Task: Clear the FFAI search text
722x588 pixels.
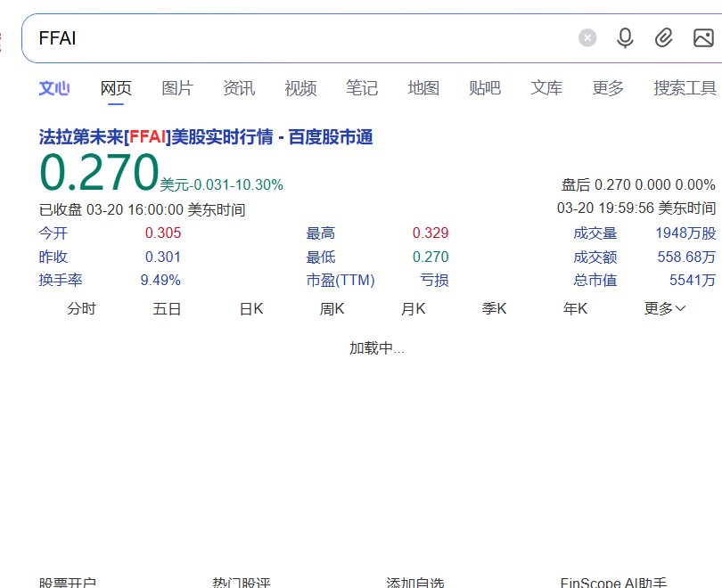Action: click(587, 37)
